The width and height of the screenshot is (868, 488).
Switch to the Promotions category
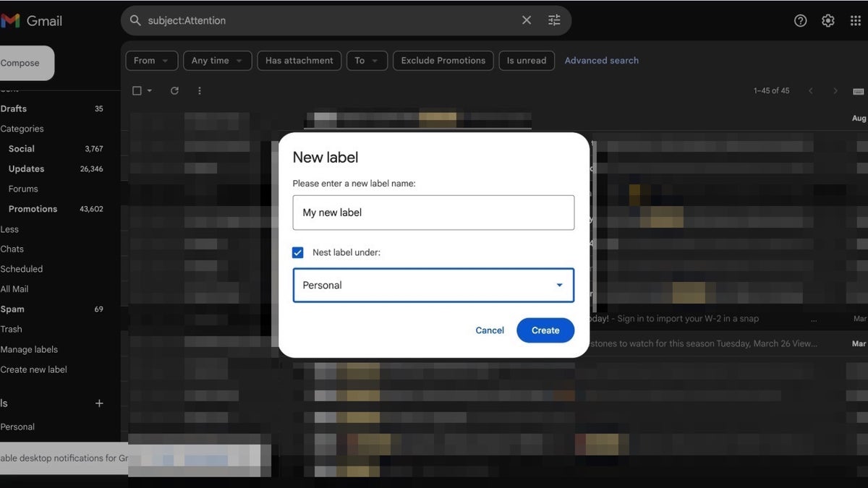click(33, 208)
